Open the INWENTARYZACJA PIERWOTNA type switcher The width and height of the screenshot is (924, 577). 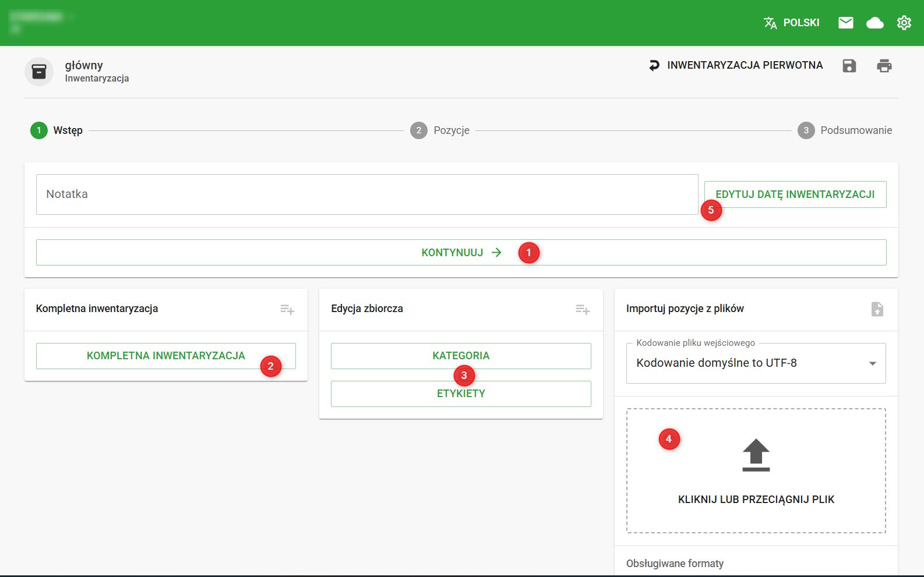(x=736, y=65)
